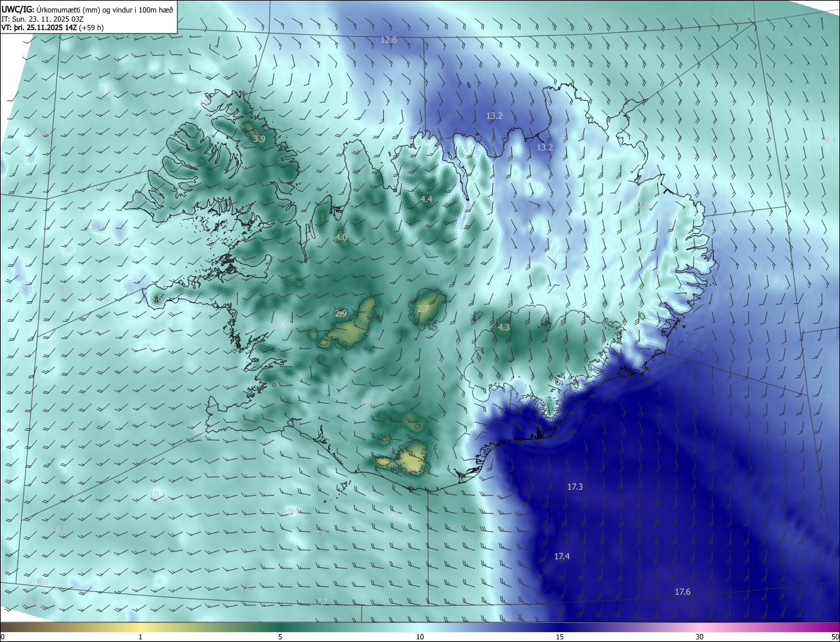Click the '50' tick label on the color scale
This screenshot has height=642, width=840.
pyautogui.click(x=835, y=637)
